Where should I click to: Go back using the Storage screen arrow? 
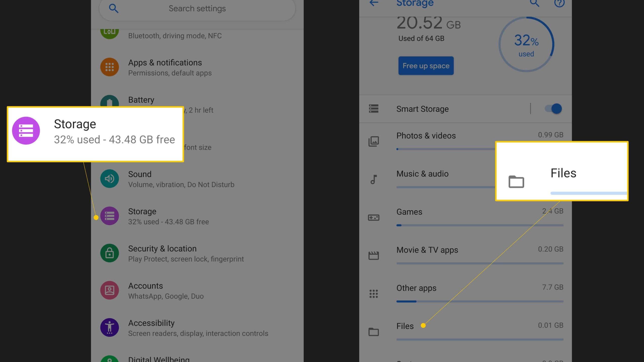pyautogui.click(x=374, y=3)
